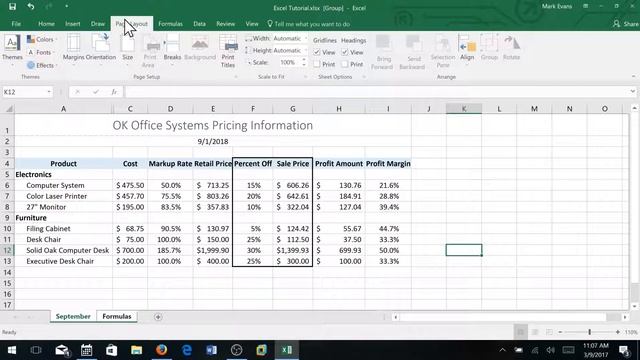Toggle Gridlines Print checkbox
This screenshot has height=360, width=640.
coord(317,64)
